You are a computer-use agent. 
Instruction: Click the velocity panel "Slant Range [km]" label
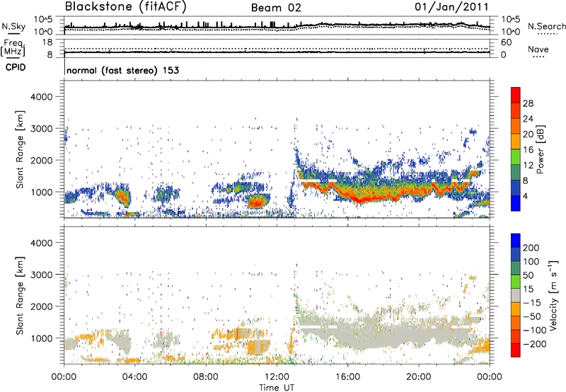pos(20,296)
